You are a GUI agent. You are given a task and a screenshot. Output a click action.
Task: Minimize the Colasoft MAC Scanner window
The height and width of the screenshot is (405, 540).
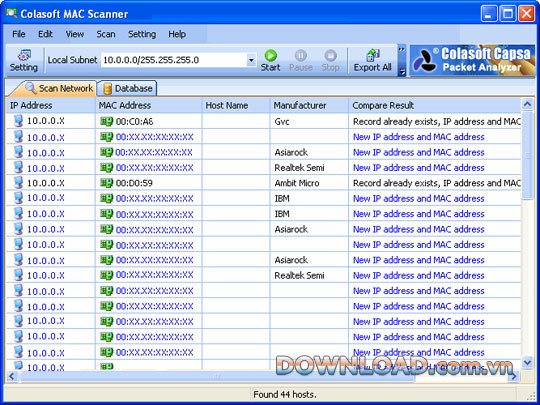point(488,14)
